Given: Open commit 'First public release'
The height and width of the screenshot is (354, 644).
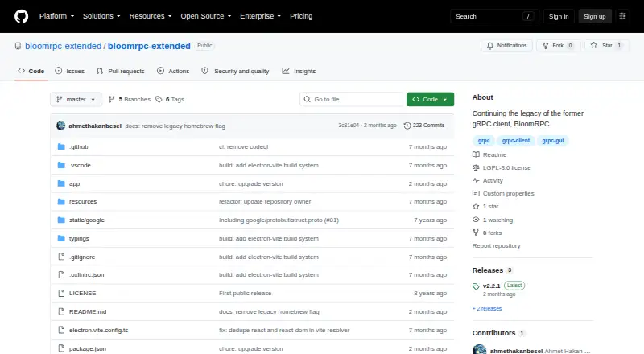Looking at the screenshot, I should coord(246,293).
